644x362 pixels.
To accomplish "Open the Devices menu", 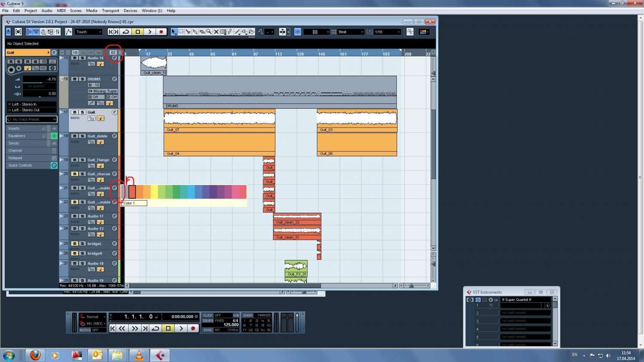I will point(130,11).
